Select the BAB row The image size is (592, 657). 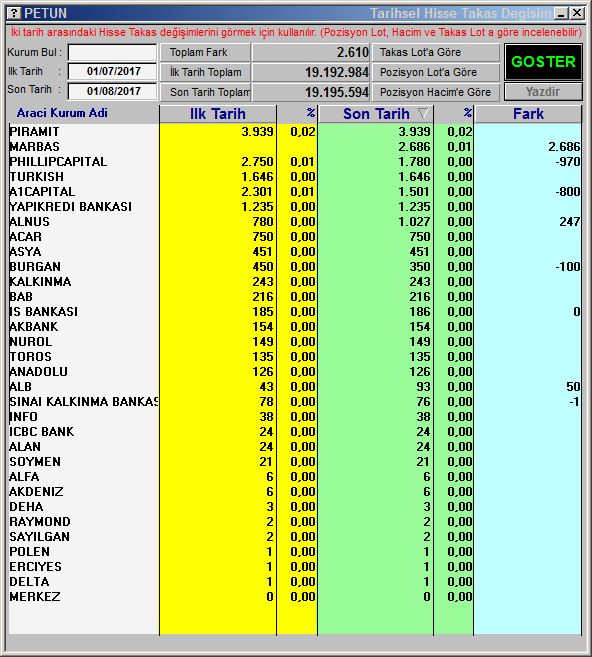click(295, 297)
